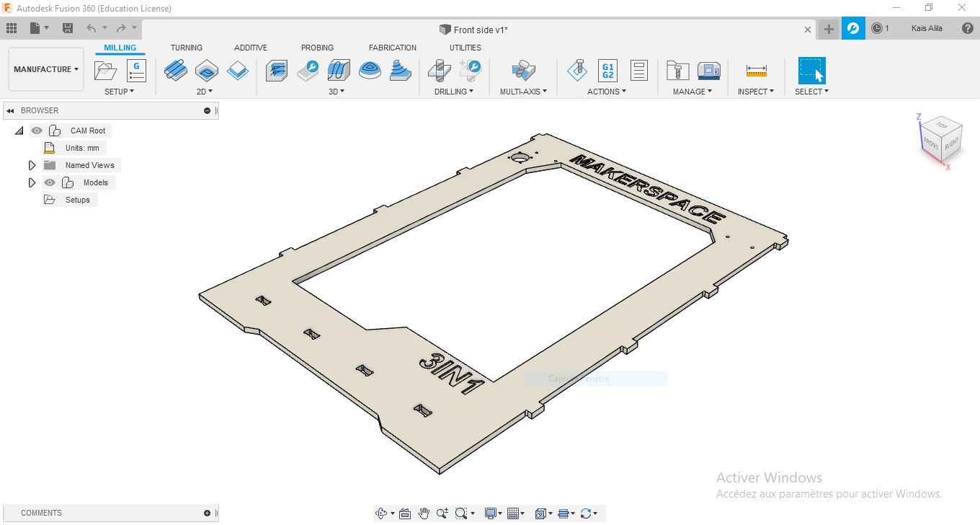
Task: Toggle visibility of Models
Action: pos(50,182)
